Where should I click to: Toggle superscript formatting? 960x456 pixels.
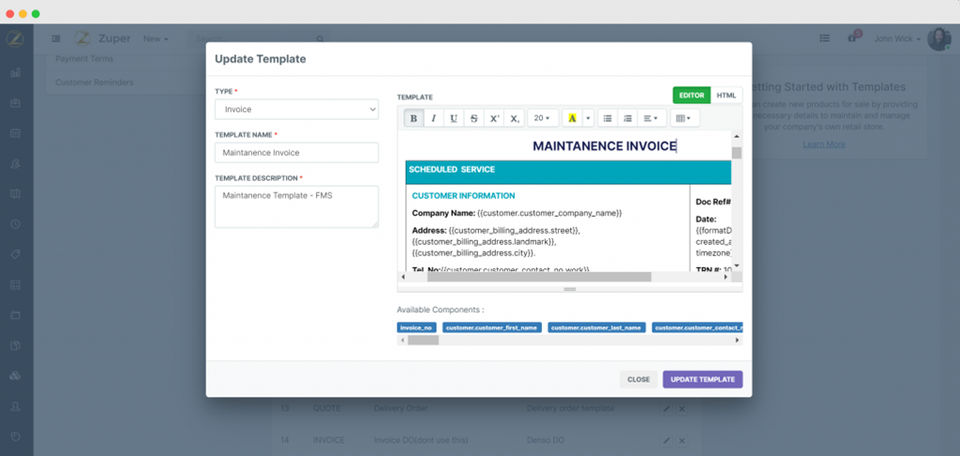pos(494,118)
